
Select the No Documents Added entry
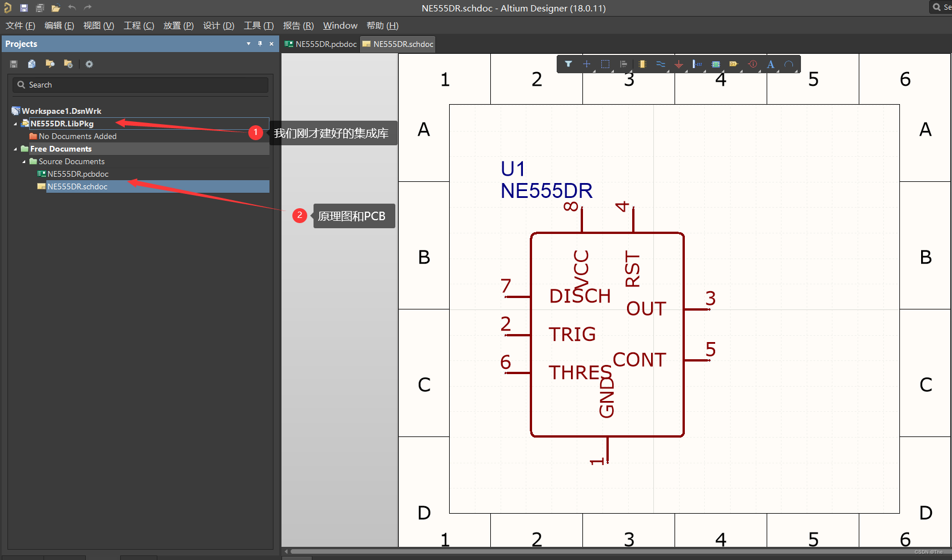point(78,136)
